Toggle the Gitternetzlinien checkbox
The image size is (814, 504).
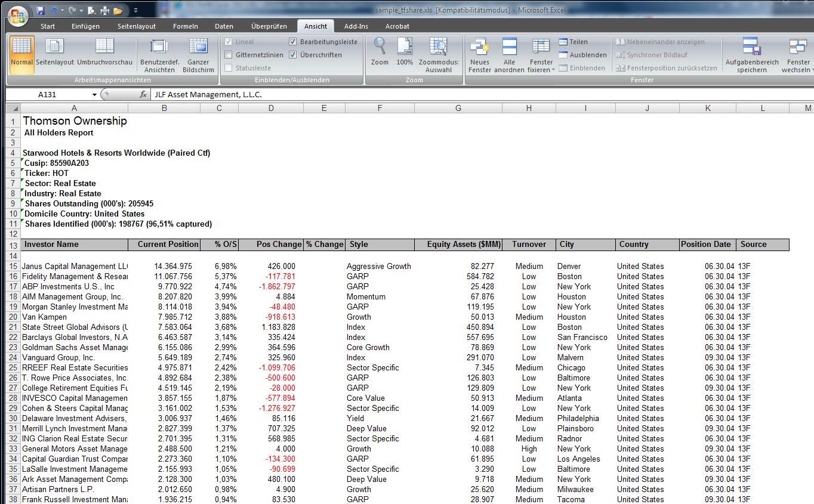point(228,55)
